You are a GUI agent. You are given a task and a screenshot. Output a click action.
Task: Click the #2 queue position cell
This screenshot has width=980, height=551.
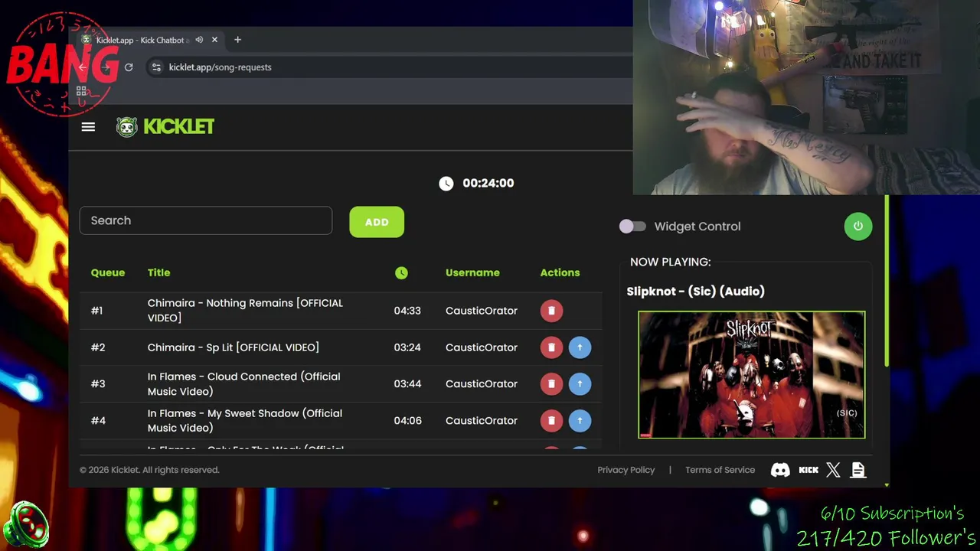point(98,347)
